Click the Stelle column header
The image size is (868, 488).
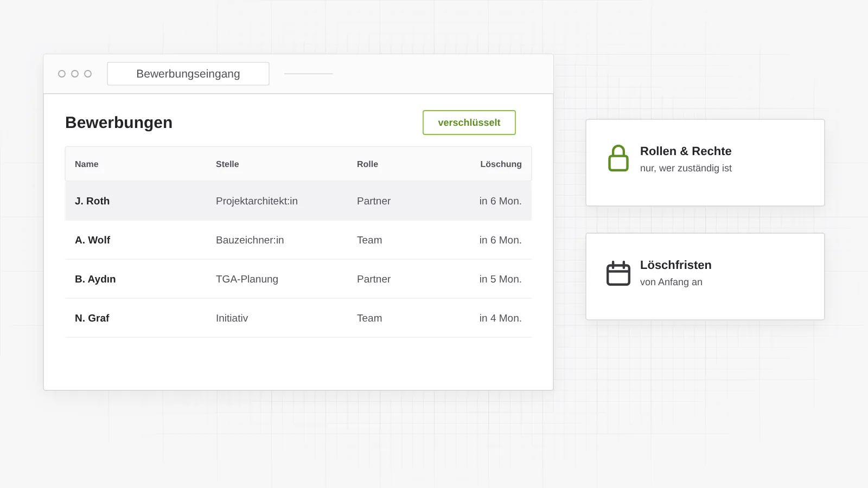pyautogui.click(x=227, y=164)
